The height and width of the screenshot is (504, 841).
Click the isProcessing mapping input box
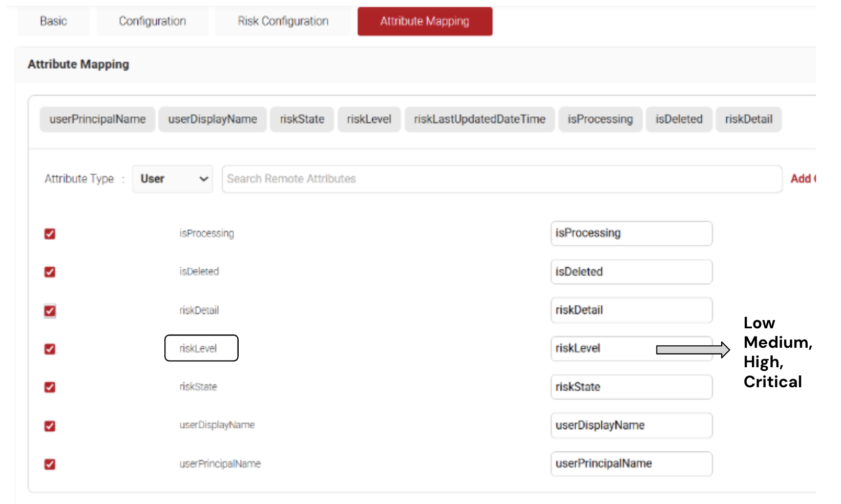tap(631, 234)
